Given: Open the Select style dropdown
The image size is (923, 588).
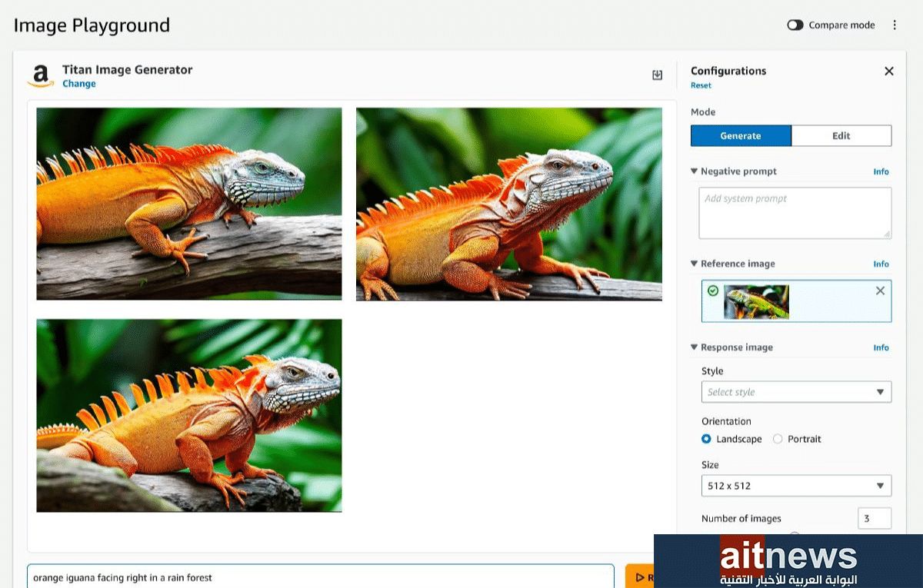Looking at the screenshot, I should [795, 392].
